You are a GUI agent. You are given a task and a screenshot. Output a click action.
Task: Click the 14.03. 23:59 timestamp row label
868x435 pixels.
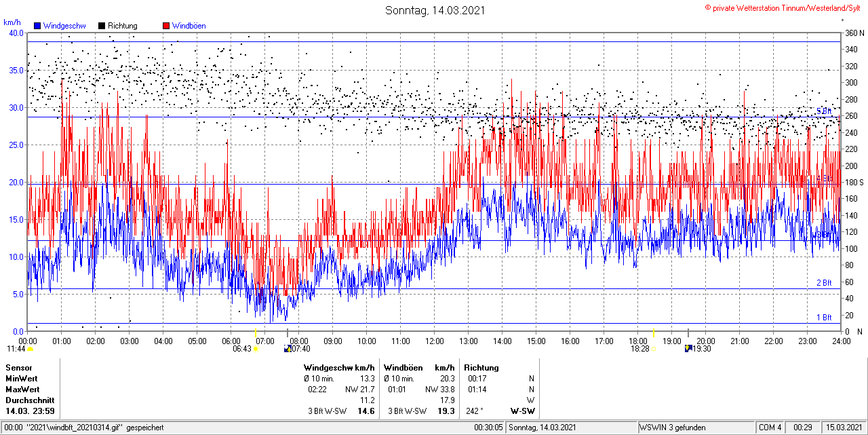pos(31,411)
